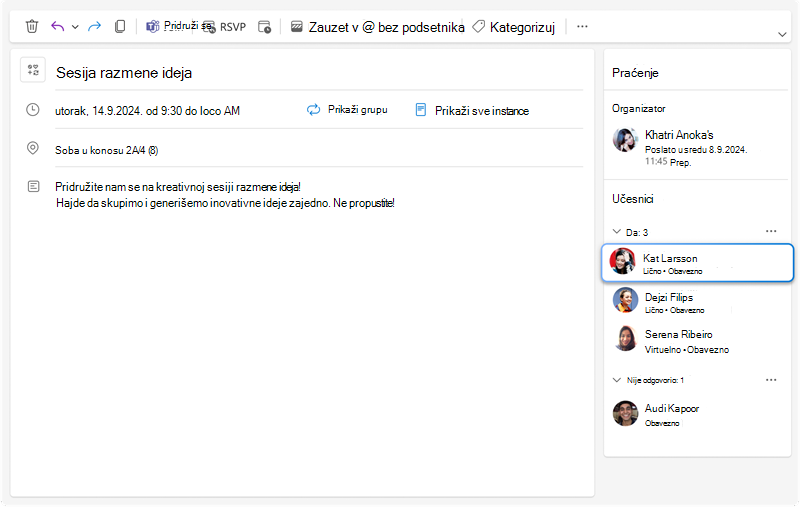Expand the ribbon chevron at right

pos(782,35)
